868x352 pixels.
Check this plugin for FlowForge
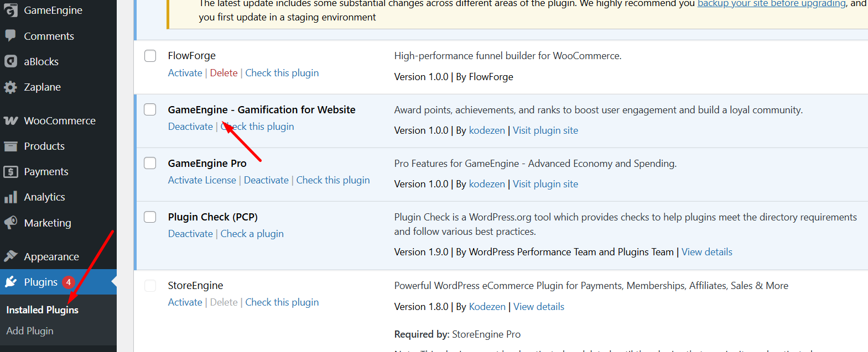[x=282, y=73]
